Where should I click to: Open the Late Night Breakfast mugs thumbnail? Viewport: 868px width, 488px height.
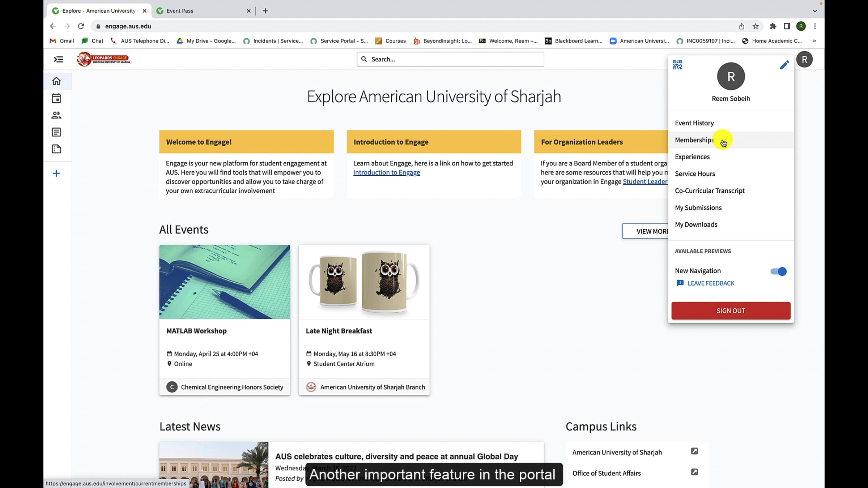coord(364,282)
